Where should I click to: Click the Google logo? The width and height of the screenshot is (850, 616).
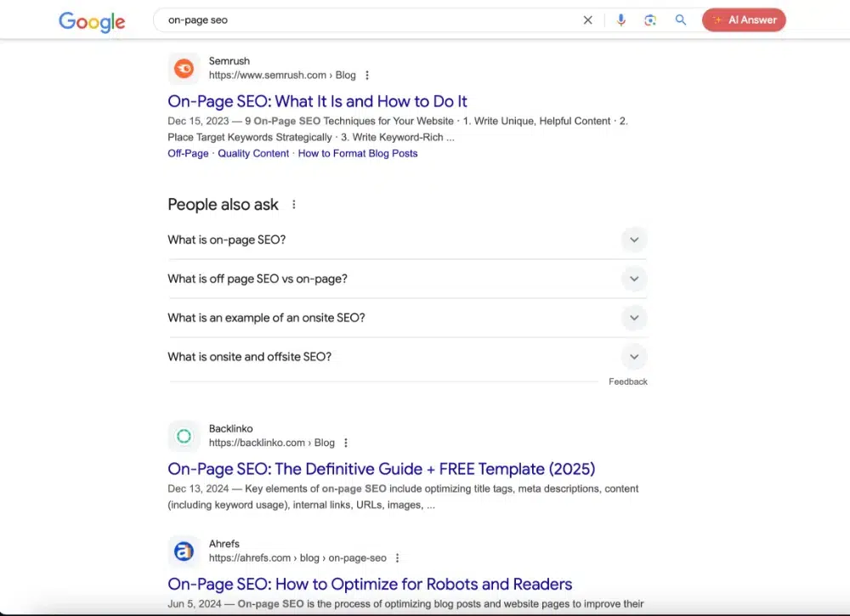92,22
